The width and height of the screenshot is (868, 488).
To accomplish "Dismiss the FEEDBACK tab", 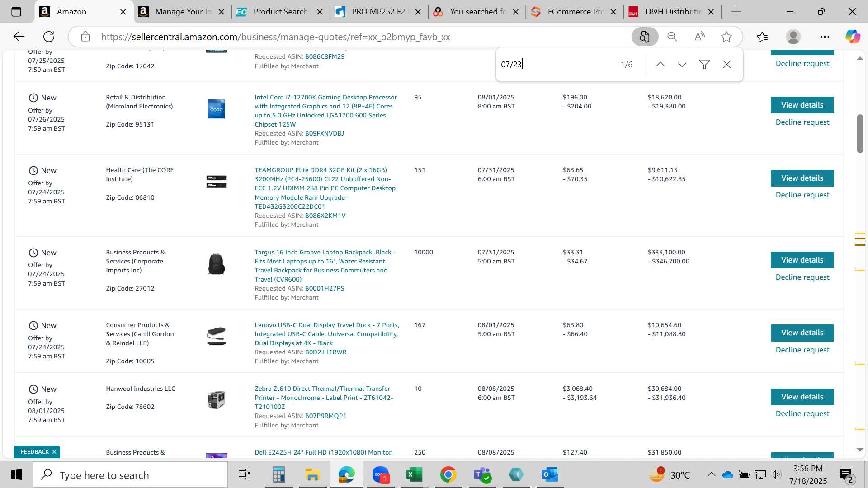I will point(54,452).
